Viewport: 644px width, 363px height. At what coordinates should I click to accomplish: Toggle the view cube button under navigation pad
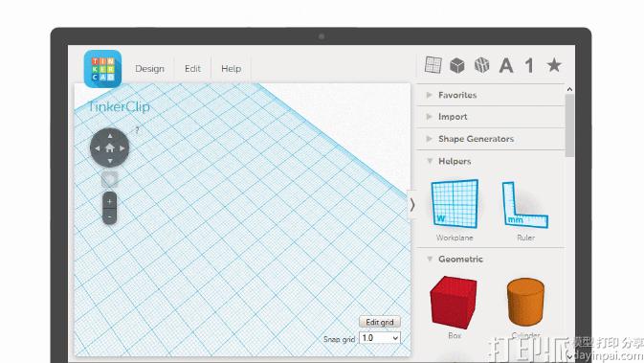tap(110, 180)
